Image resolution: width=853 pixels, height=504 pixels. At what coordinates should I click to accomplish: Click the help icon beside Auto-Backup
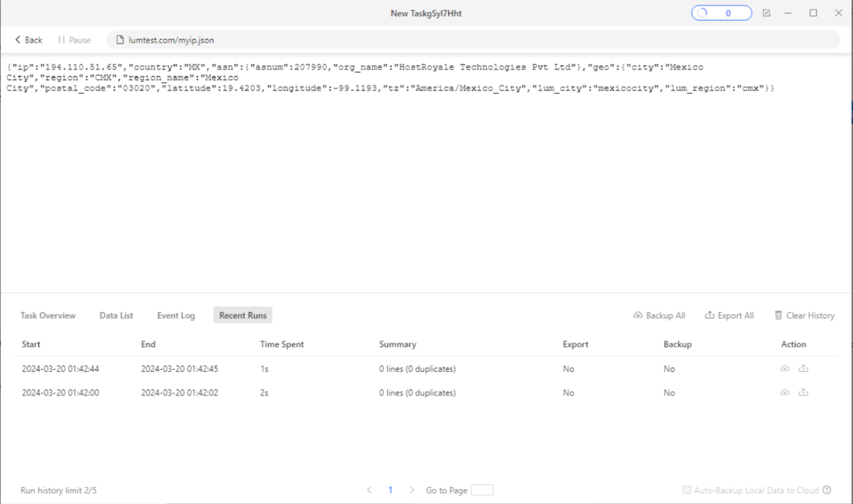[x=827, y=490]
